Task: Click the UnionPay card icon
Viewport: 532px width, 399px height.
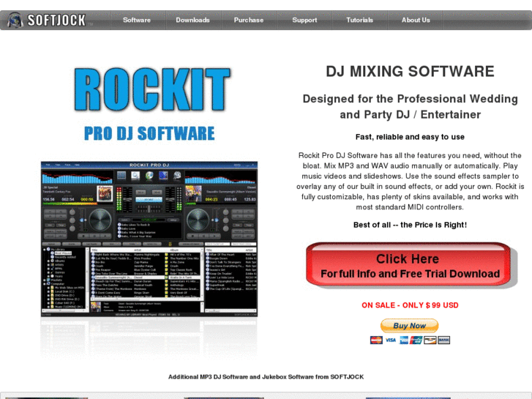Action: point(416,340)
